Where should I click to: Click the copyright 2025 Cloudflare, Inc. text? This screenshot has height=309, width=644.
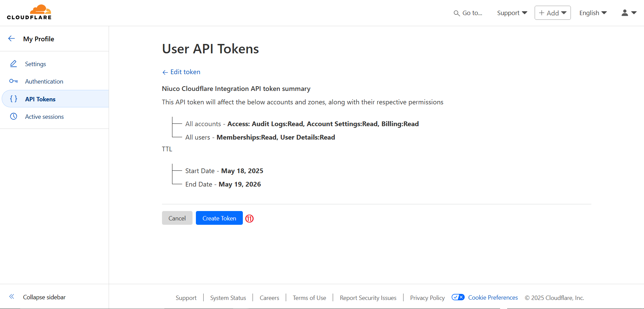click(554, 298)
